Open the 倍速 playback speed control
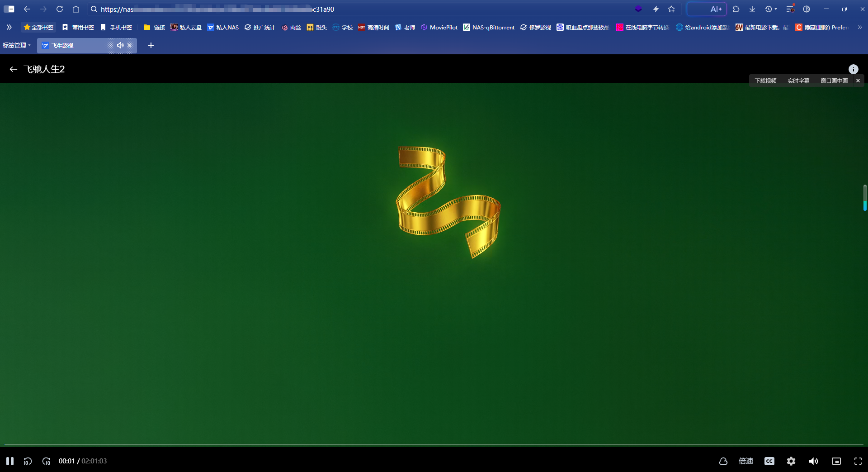 [746, 461]
